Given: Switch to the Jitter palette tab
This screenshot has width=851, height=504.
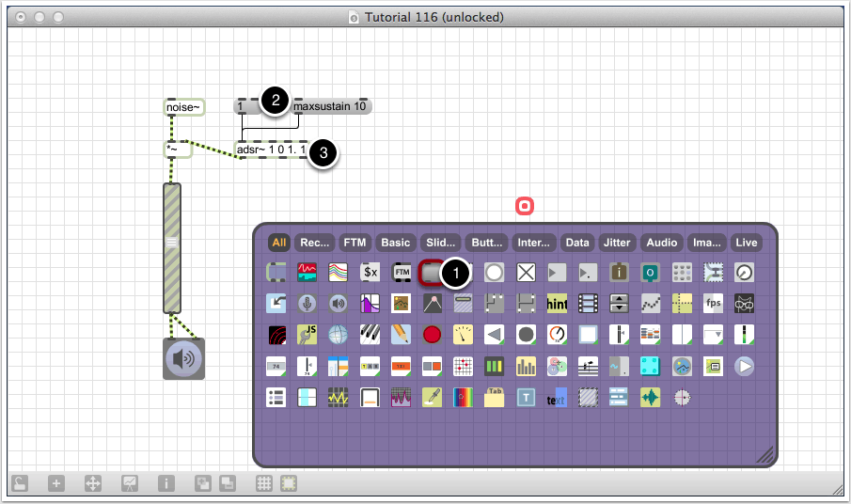Looking at the screenshot, I should [x=617, y=243].
